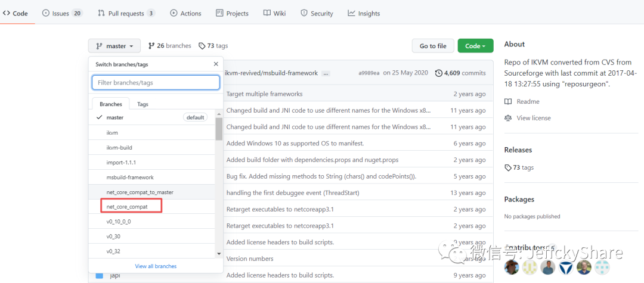Open the Projects tab
This screenshot has width=644, height=283.
tap(232, 14)
